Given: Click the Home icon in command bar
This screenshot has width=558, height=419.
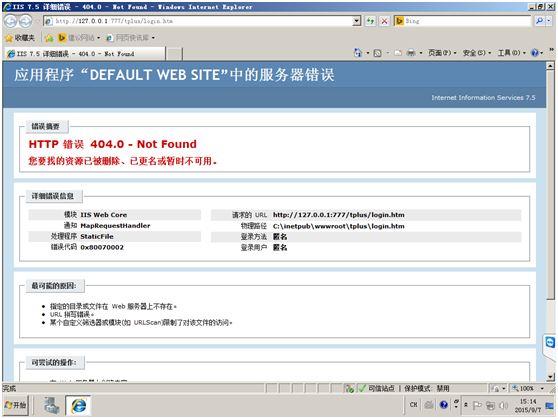Looking at the screenshot, I should (357, 53).
